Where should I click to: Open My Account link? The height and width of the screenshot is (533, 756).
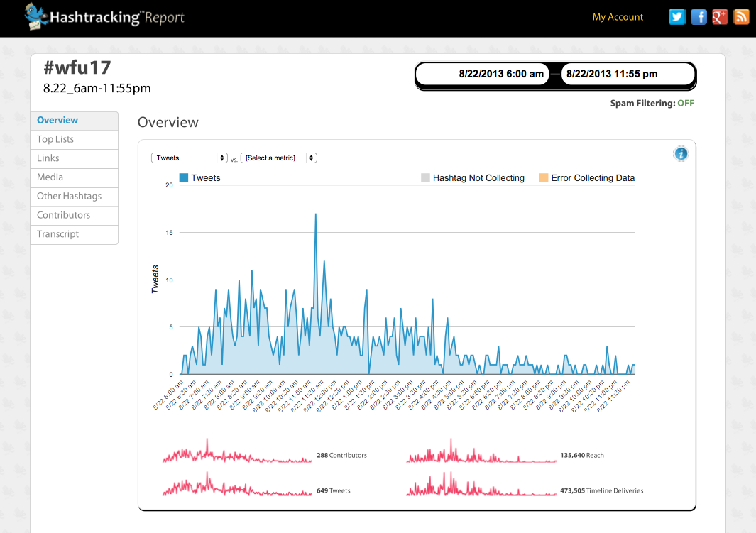[618, 17]
